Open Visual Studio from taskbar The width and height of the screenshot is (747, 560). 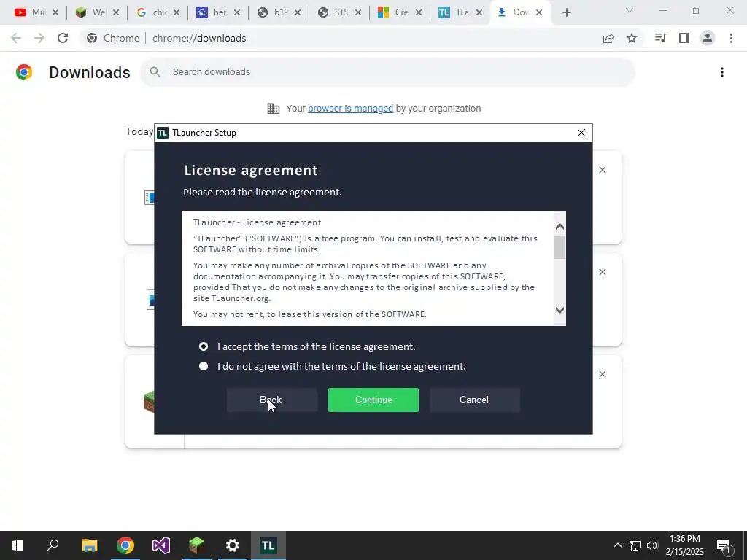161,545
